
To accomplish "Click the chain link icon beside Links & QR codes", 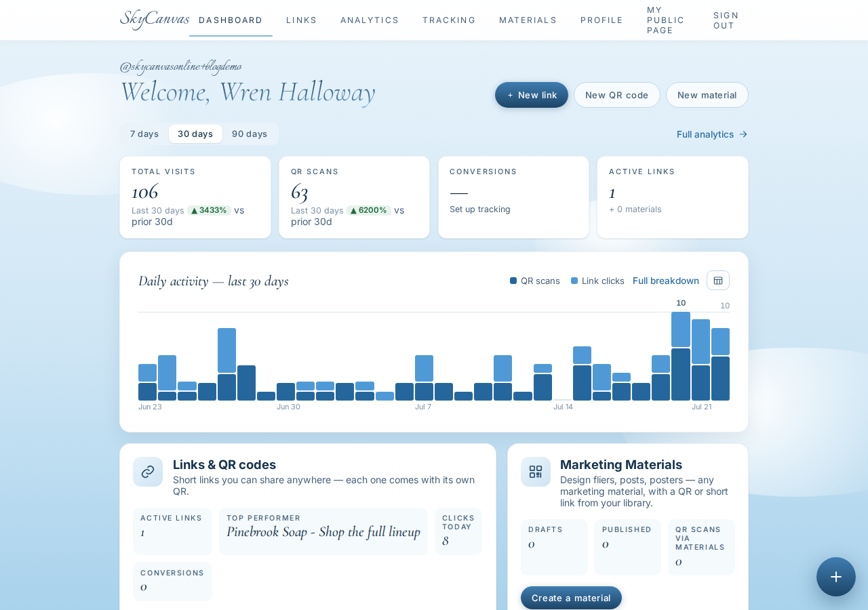I will pos(148,472).
